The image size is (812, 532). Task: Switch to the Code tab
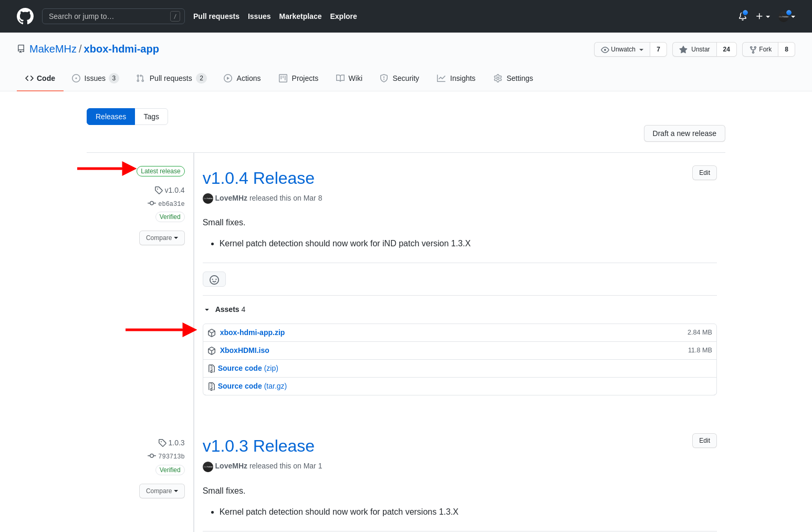click(40, 78)
